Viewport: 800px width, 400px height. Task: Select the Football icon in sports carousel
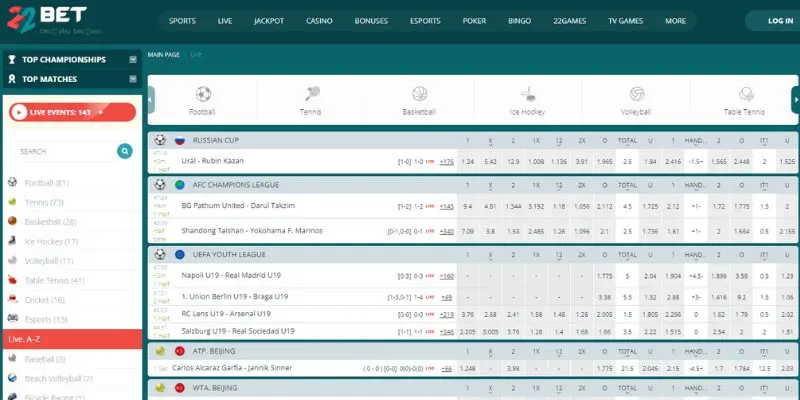[203, 94]
